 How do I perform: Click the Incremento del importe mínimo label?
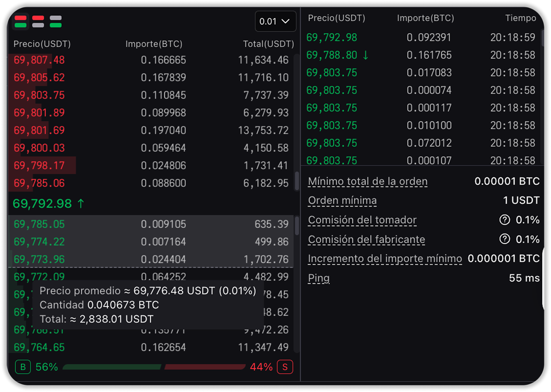point(385,258)
